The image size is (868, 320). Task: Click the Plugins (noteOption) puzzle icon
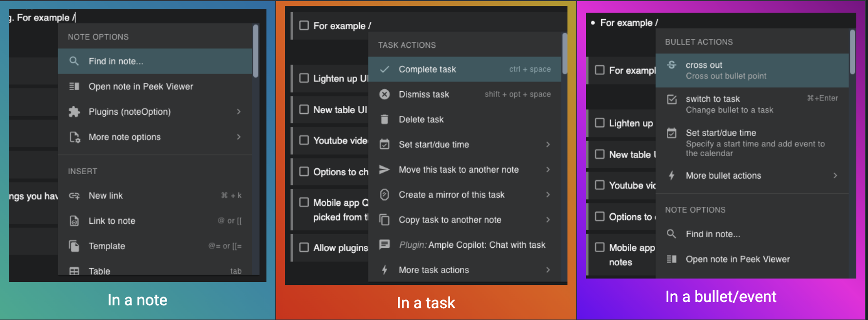pos(74,112)
